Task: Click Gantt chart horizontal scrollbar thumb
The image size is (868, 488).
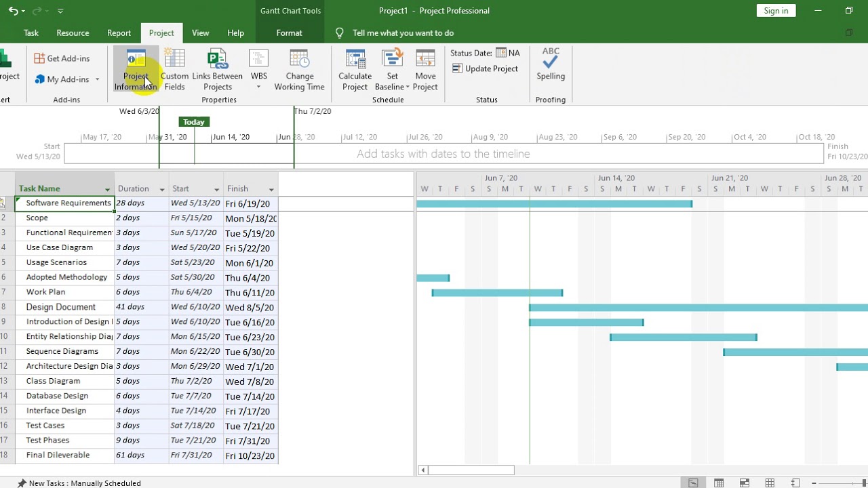Action: click(471, 470)
